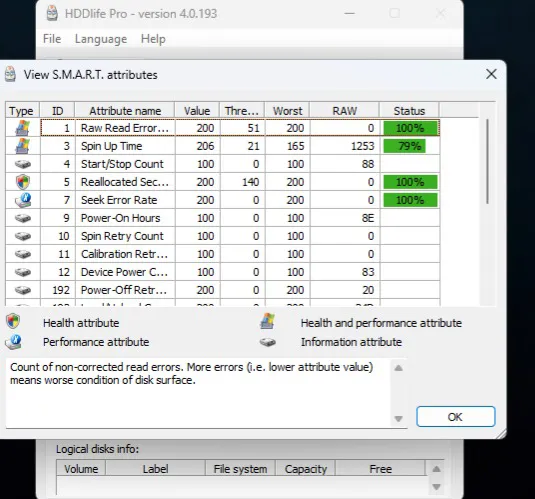Click the RAW value 88 for Start/Stop Count
This screenshot has width=535, height=499.
[368, 164]
